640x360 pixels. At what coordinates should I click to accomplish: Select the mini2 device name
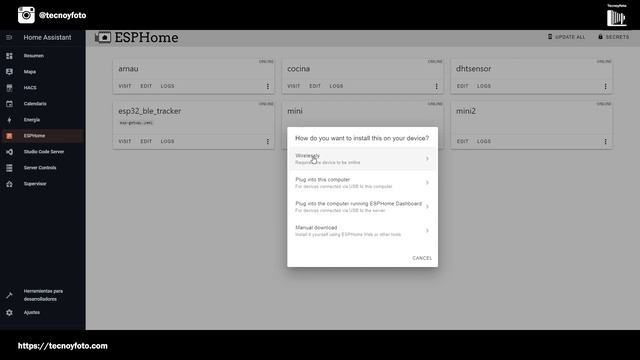466,111
